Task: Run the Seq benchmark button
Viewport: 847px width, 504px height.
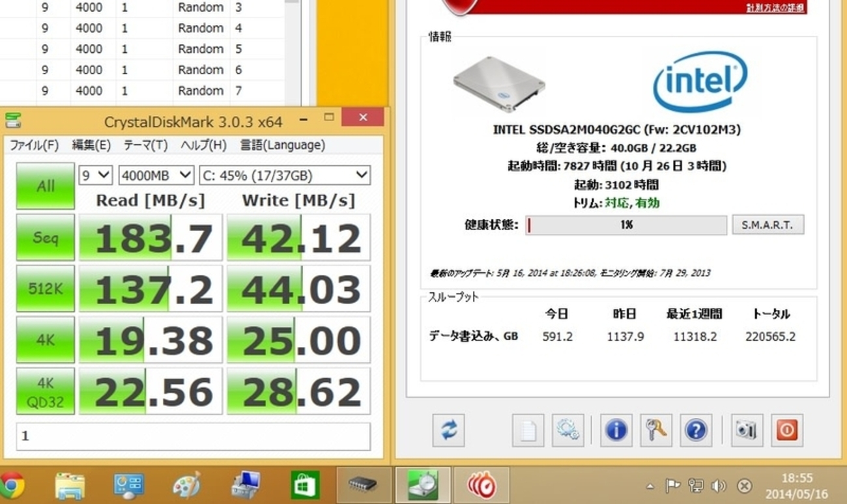Action: tap(45, 238)
